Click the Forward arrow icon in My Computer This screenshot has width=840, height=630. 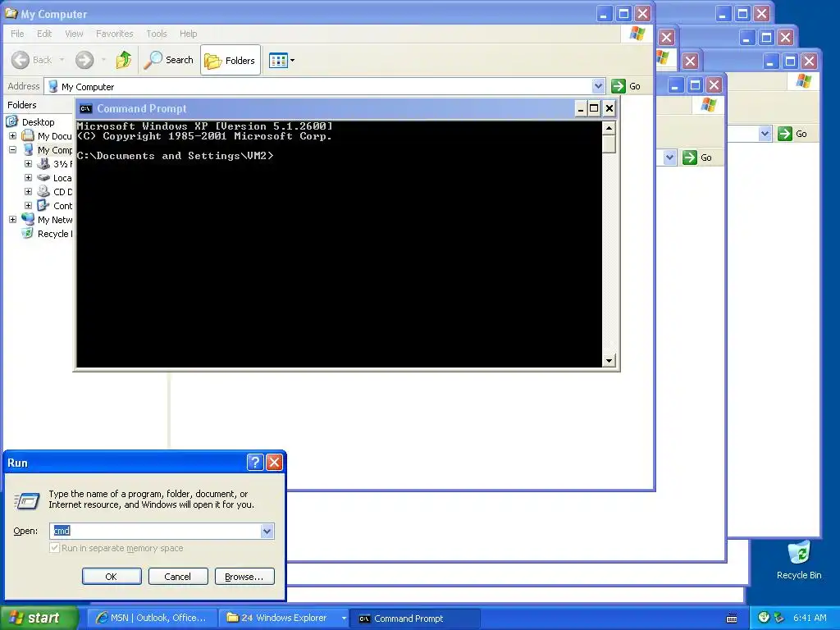(84, 60)
